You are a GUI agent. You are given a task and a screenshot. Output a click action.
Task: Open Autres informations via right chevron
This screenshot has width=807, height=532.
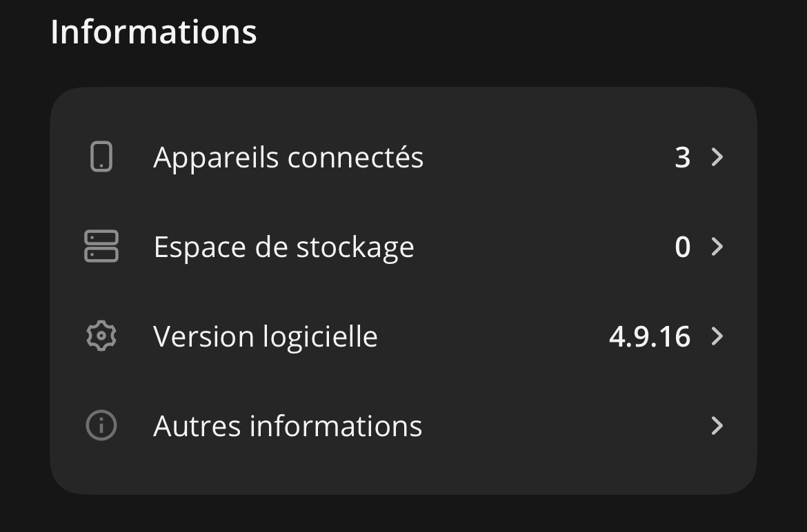pos(717,426)
